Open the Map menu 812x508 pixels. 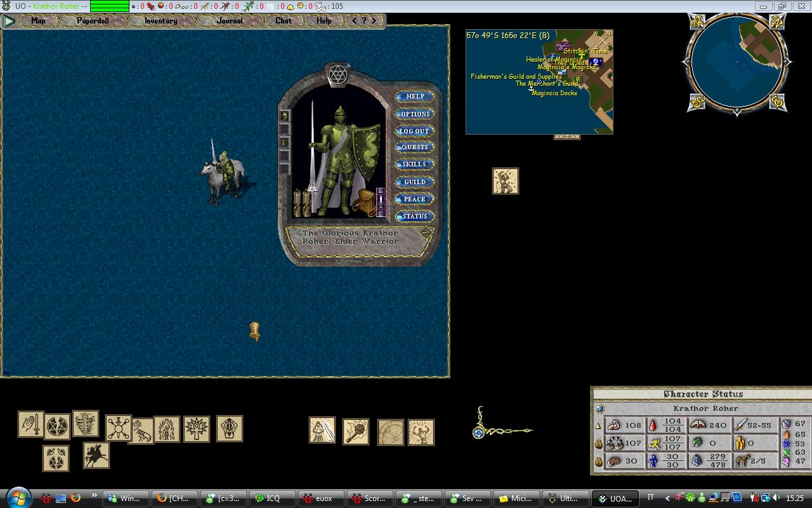(x=38, y=20)
